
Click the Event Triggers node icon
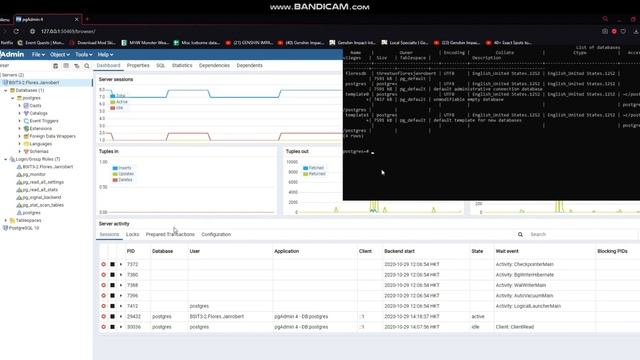pyautogui.click(x=26, y=121)
